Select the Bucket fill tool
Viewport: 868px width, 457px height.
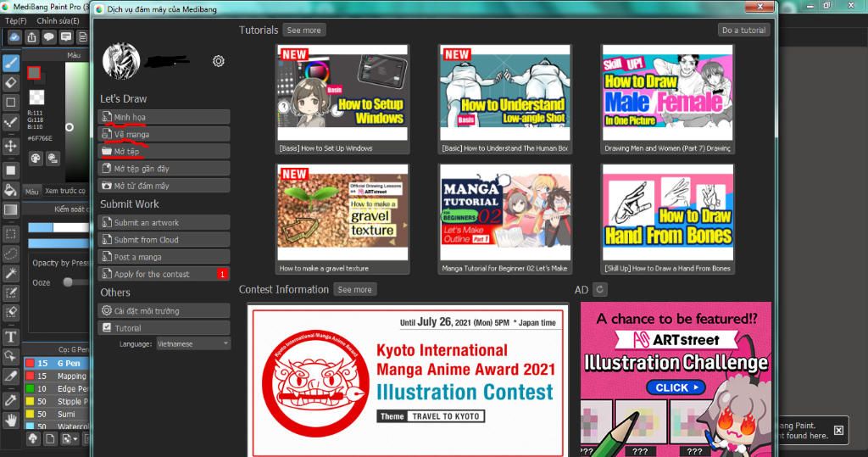click(x=10, y=190)
